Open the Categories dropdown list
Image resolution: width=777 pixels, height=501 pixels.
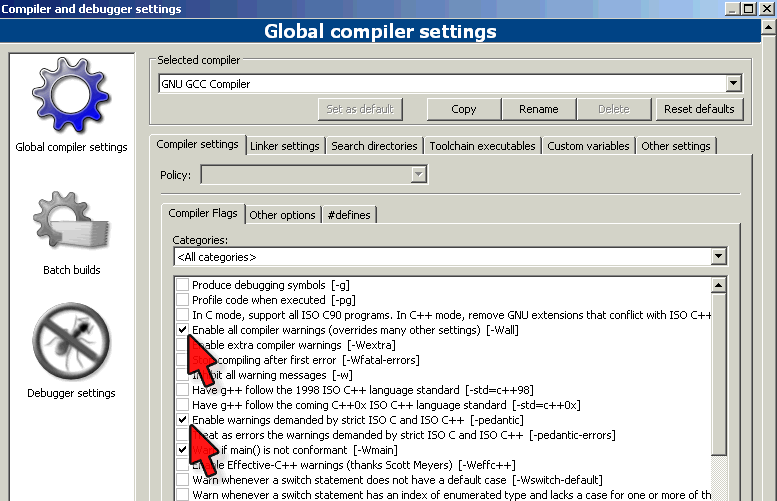tap(718, 257)
